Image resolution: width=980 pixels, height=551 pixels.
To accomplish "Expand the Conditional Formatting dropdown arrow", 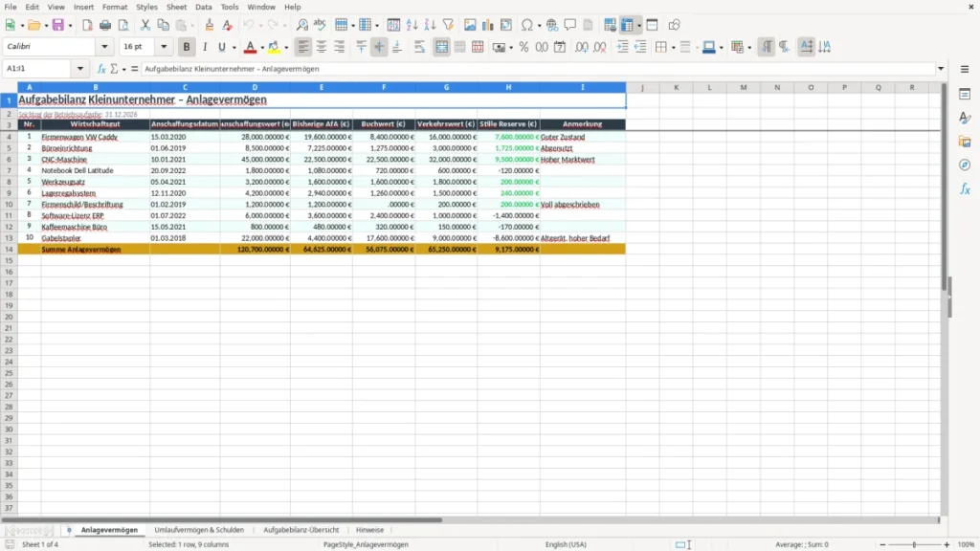I will (749, 48).
